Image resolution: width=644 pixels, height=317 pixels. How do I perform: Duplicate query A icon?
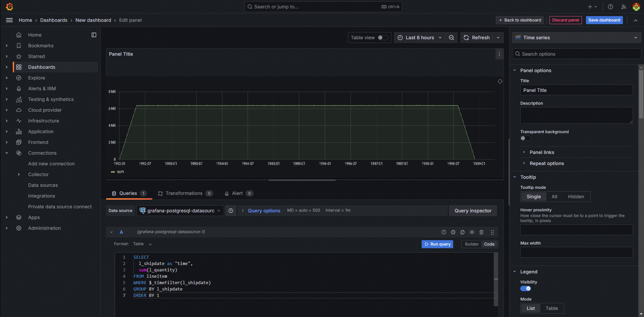pos(463,232)
